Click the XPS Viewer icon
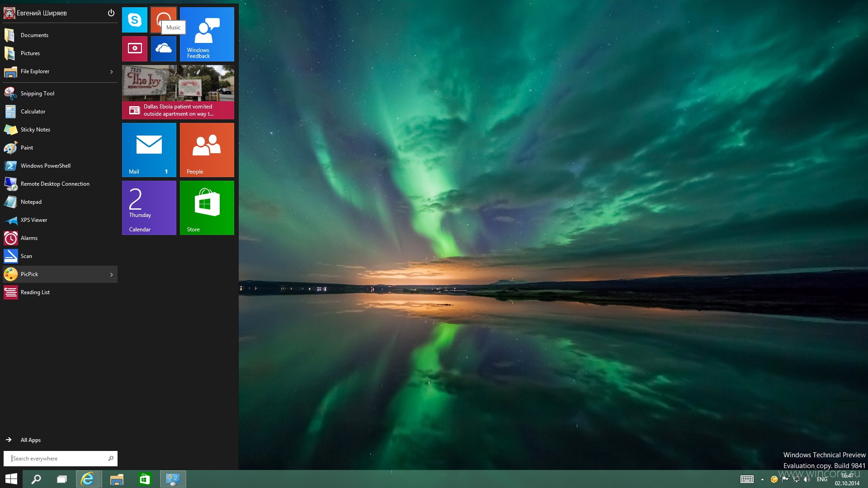The width and height of the screenshot is (868, 488). tap(10, 220)
